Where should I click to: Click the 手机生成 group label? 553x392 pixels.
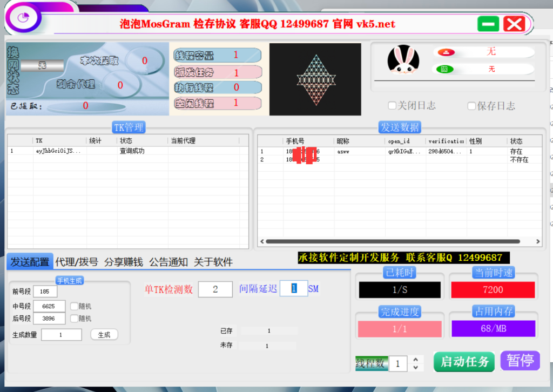[70, 281]
